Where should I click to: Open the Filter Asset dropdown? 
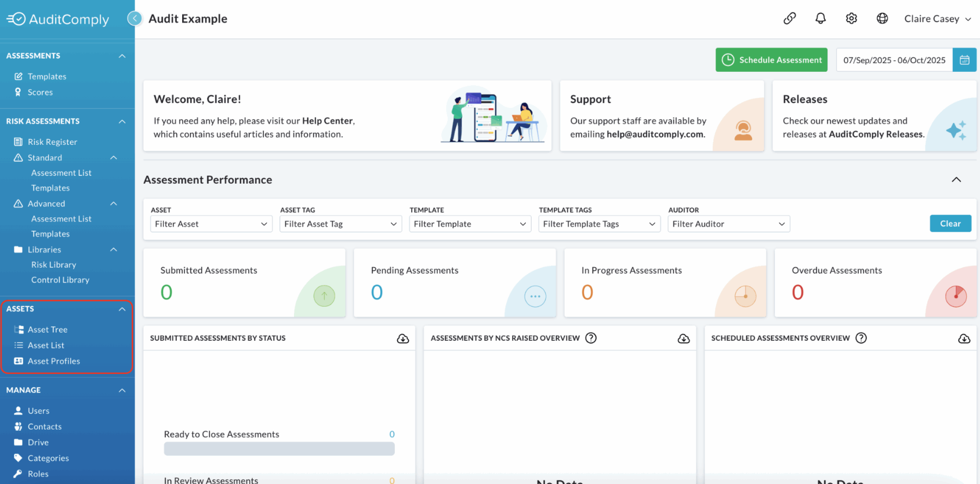click(211, 224)
